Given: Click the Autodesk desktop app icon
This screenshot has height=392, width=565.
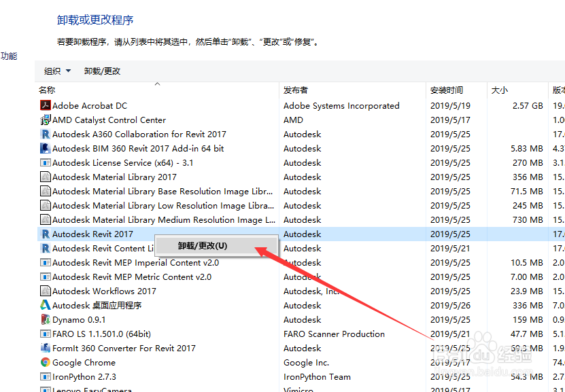Looking at the screenshot, I should [45, 305].
